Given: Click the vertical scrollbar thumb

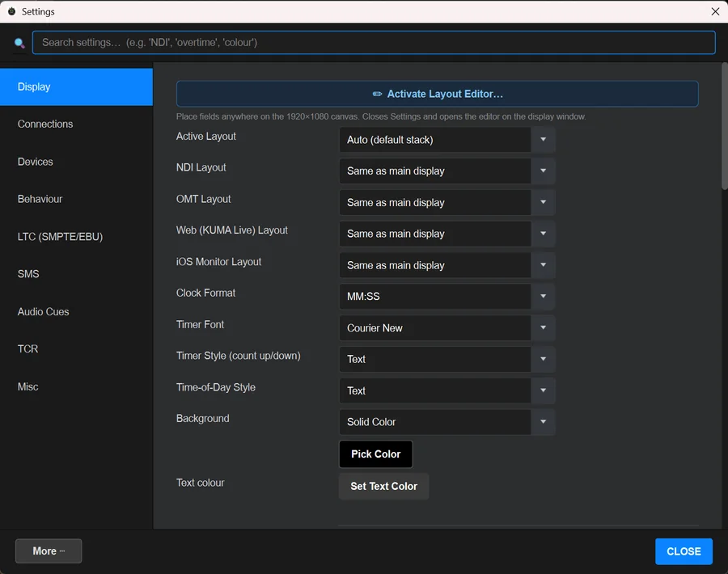Looking at the screenshot, I should [724, 126].
